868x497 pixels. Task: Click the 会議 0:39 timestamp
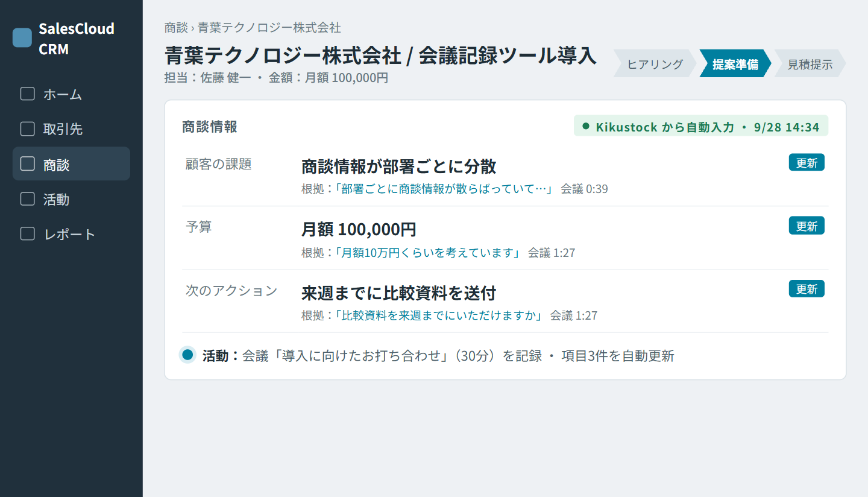click(584, 189)
